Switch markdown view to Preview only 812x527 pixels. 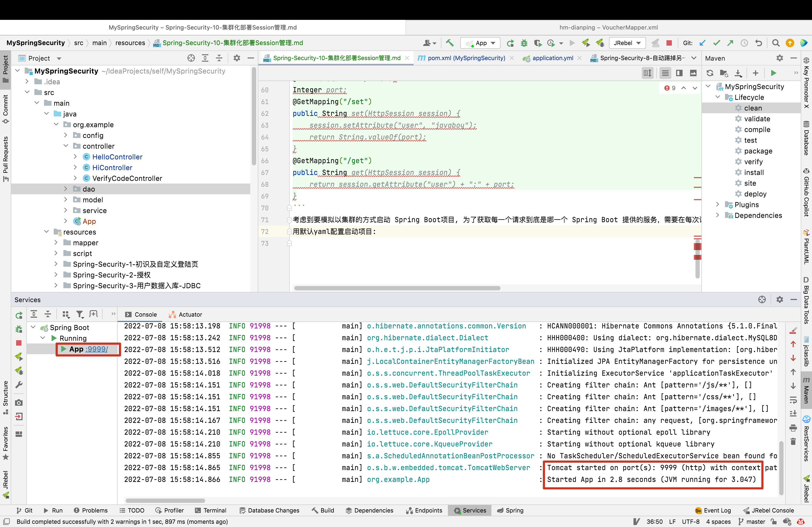tap(693, 73)
